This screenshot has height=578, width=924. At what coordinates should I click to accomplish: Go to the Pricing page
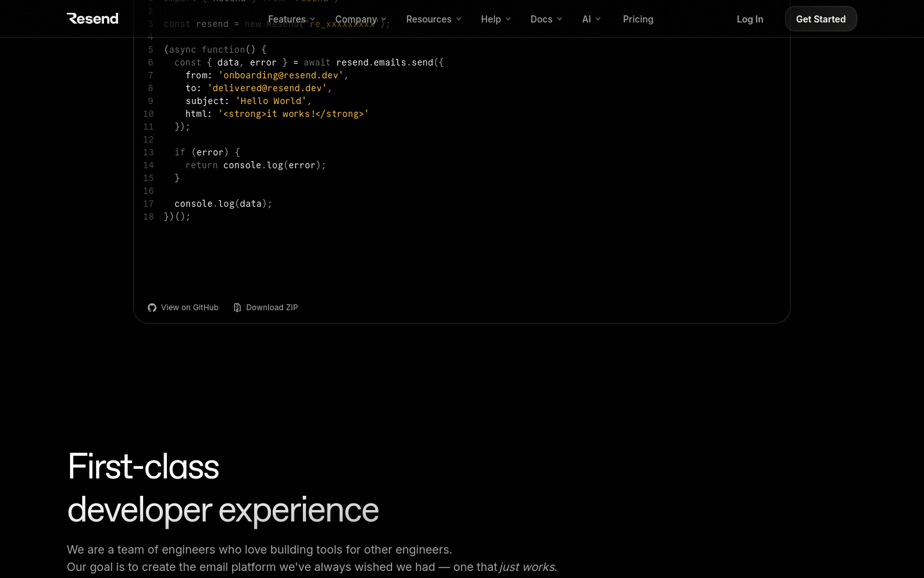(638, 19)
